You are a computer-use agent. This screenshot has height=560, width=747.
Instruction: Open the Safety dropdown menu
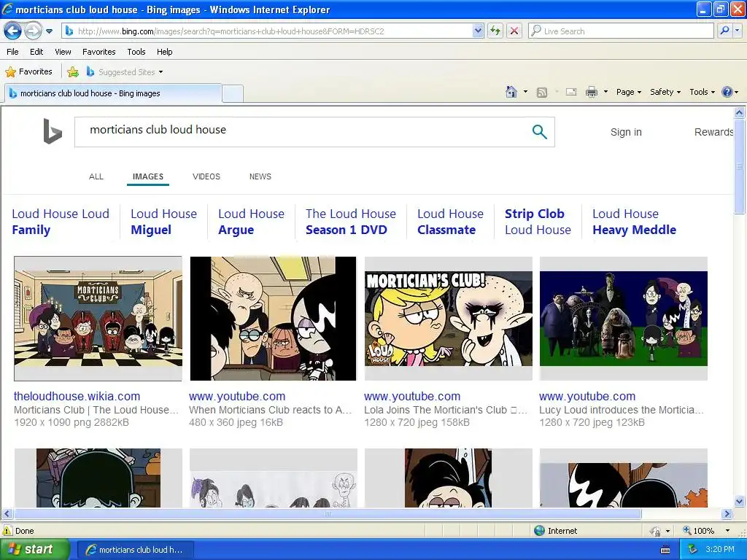(x=665, y=92)
